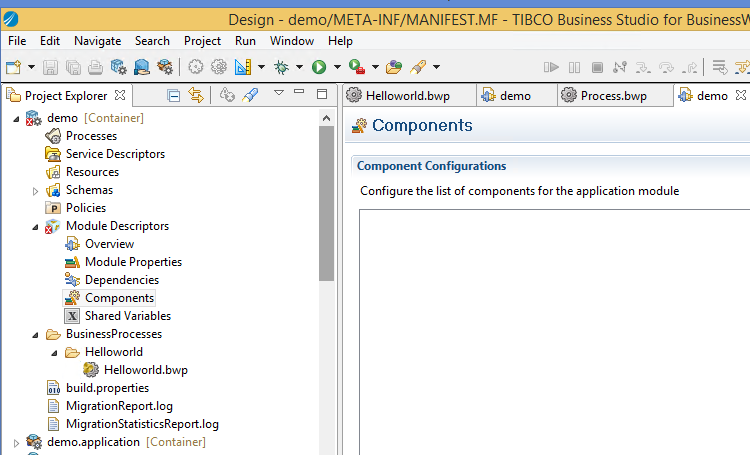Viewport: 750px width, 455px height.
Task: Click the Step Over icon
Action: pos(666,67)
